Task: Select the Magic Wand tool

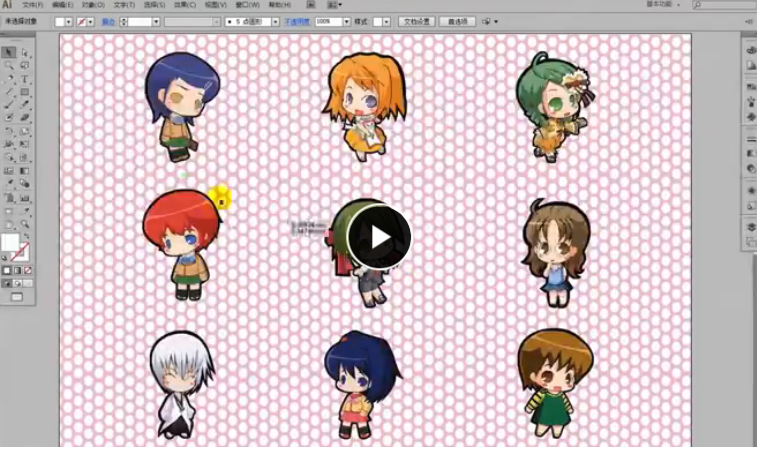Action: click(9, 66)
